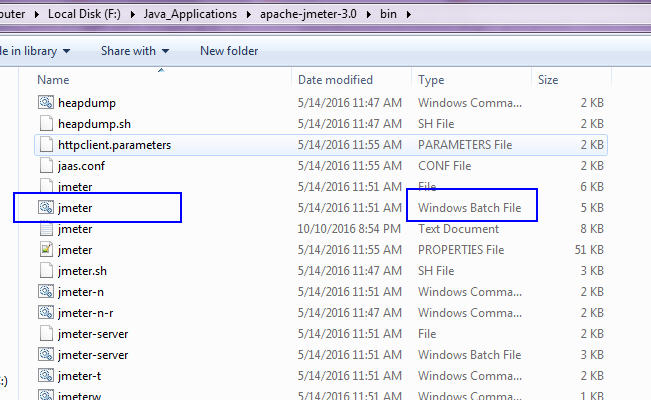Select the jmeter-n file name
Image resolution: width=651 pixels, height=400 pixels.
81,292
